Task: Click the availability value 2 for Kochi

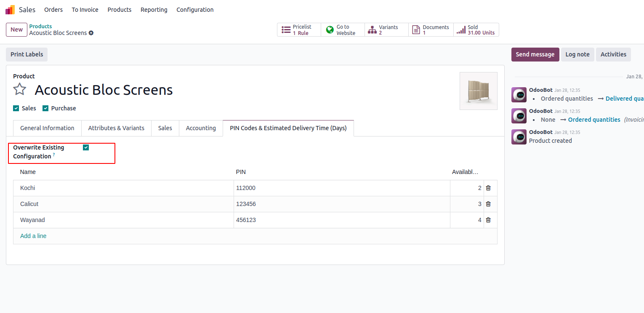Action: tap(467, 188)
